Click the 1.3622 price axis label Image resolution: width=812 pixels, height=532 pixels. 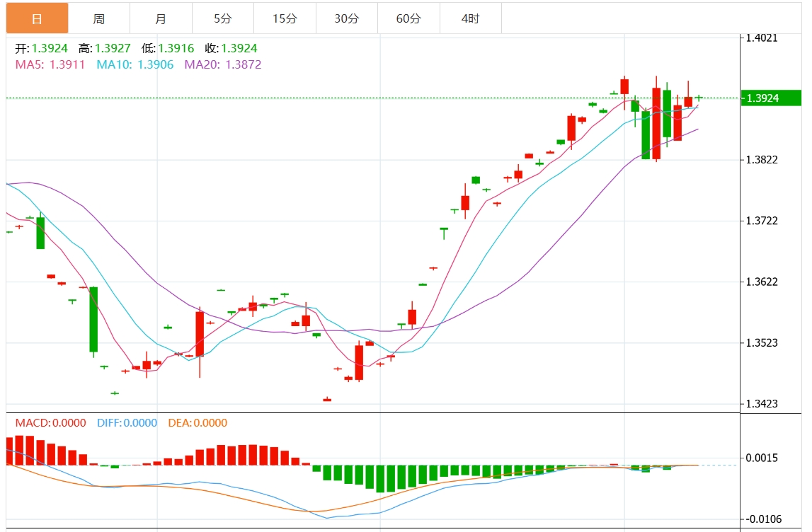coord(762,282)
